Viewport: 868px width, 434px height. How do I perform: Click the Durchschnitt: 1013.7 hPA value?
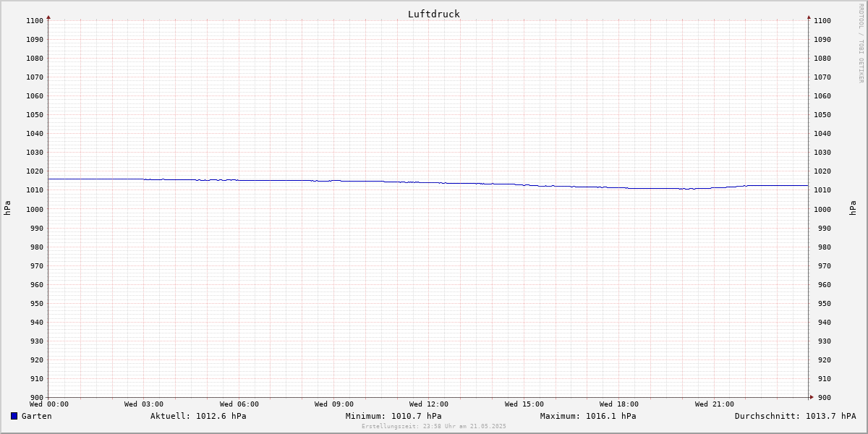[x=795, y=416]
